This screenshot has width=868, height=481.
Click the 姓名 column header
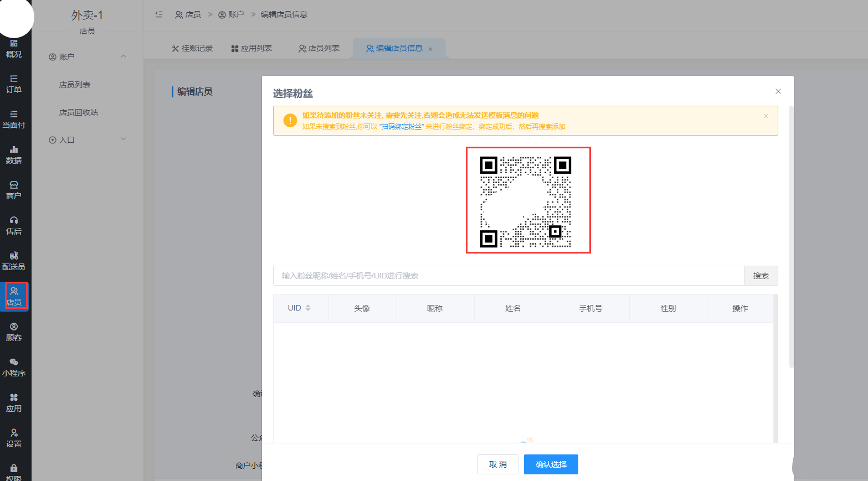click(513, 308)
